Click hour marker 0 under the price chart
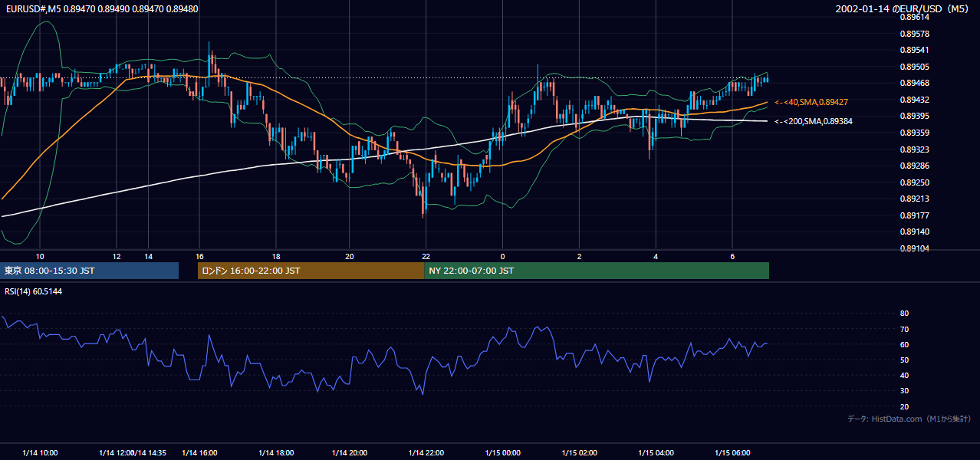This screenshot has height=460, width=980. pos(502,256)
